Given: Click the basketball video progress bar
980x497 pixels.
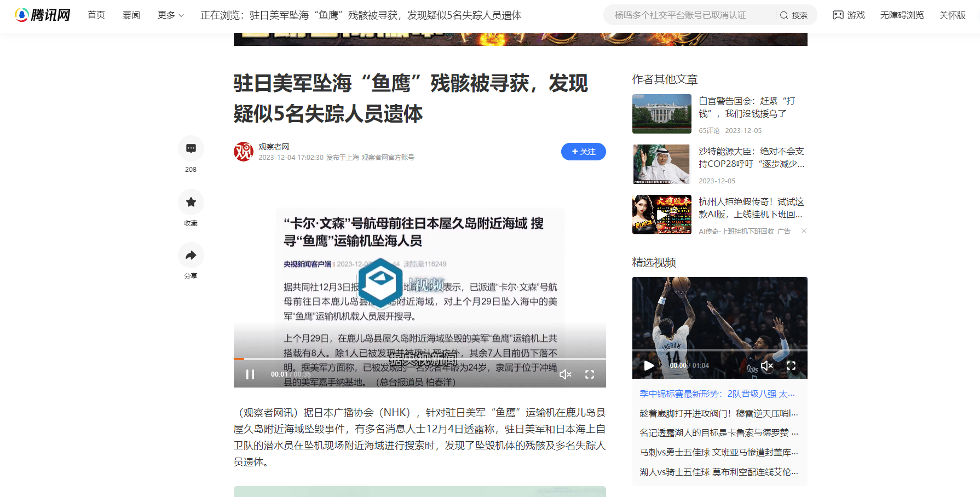Looking at the screenshot, I should [720, 350].
